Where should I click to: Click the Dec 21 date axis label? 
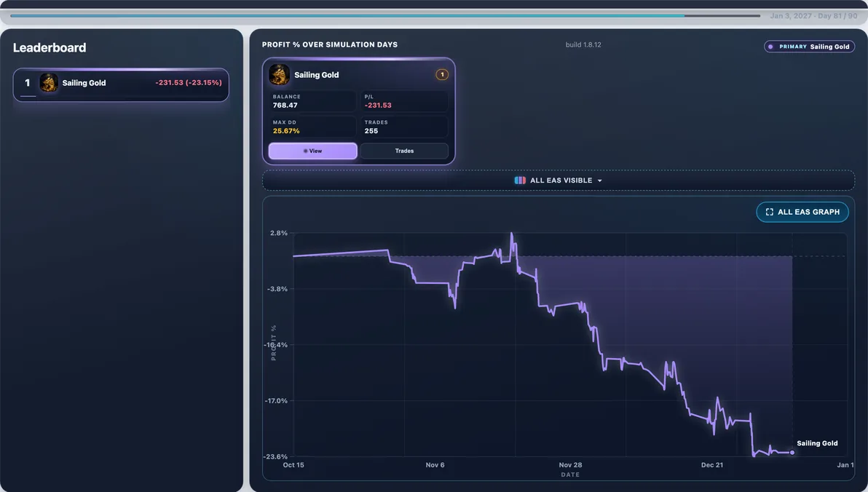point(712,465)
